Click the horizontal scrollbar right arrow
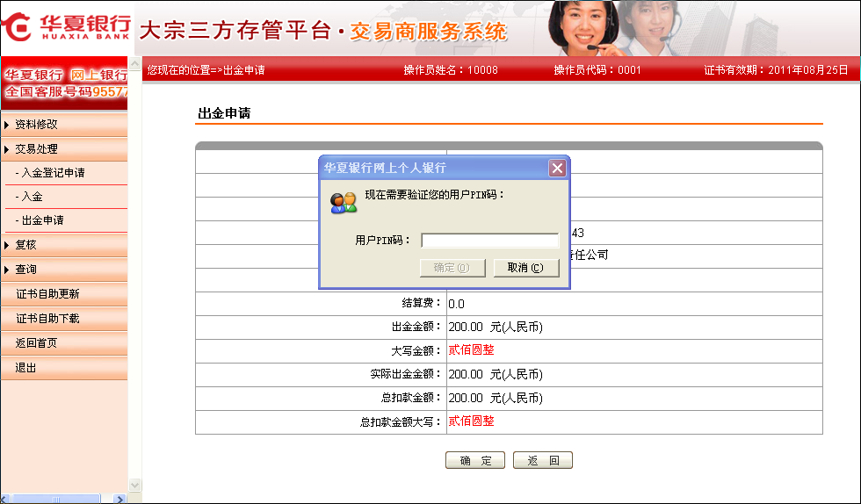Screen dimensions: 861x504 (x=119, y=499)
